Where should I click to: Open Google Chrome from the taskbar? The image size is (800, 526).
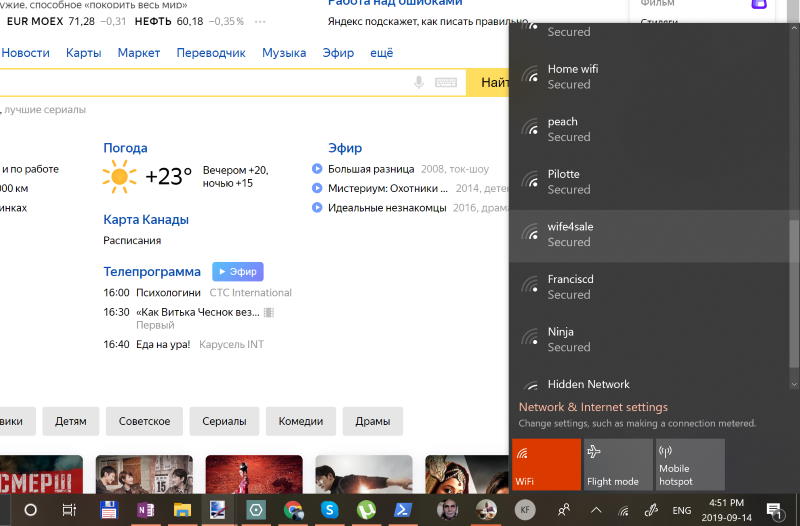pyautogui.click(x=293, y=509)
